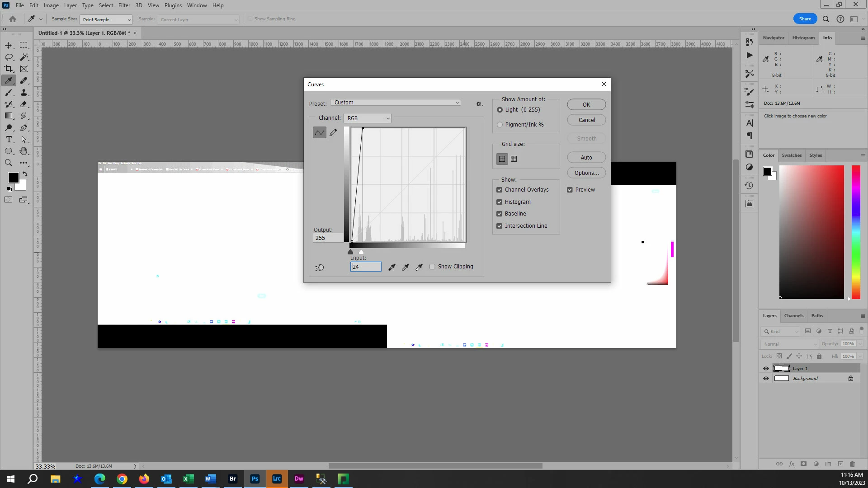Viewport: 868px width, 488px height.
Task: Open Curves preset options gear
Action: [479, 104]
